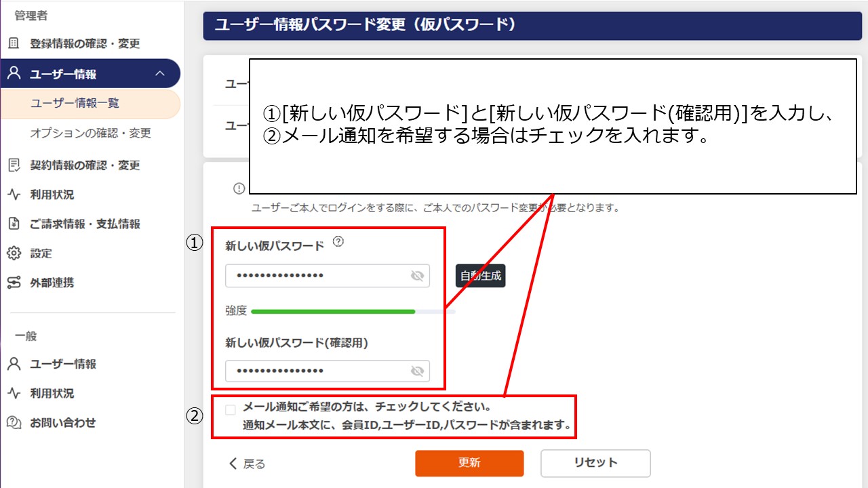Show password in 新しい仮パスワード field

[417, 276]
